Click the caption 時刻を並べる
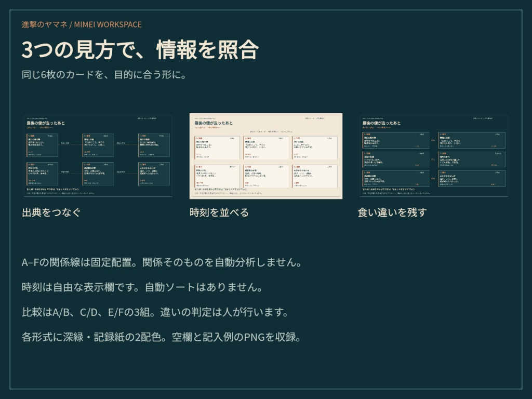Viewport: 532px width, 399px height. 219,212
